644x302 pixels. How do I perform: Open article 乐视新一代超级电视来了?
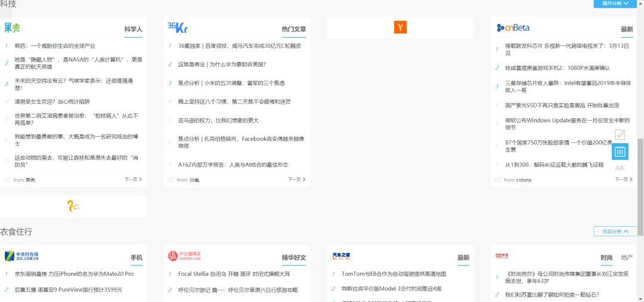click(567, 50)
